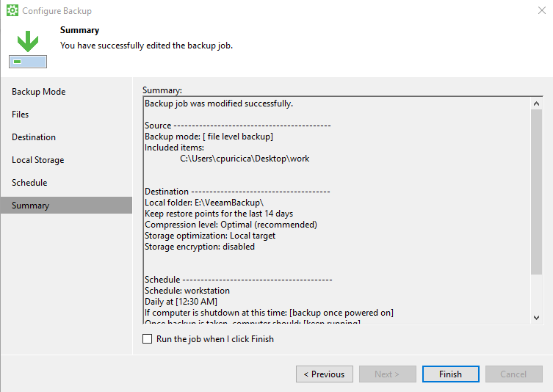Screen dimensions: 553x392
Task: Click 'Backup job was modified successfully.' text
Action: pyautogui.click(x=219, y=104)
